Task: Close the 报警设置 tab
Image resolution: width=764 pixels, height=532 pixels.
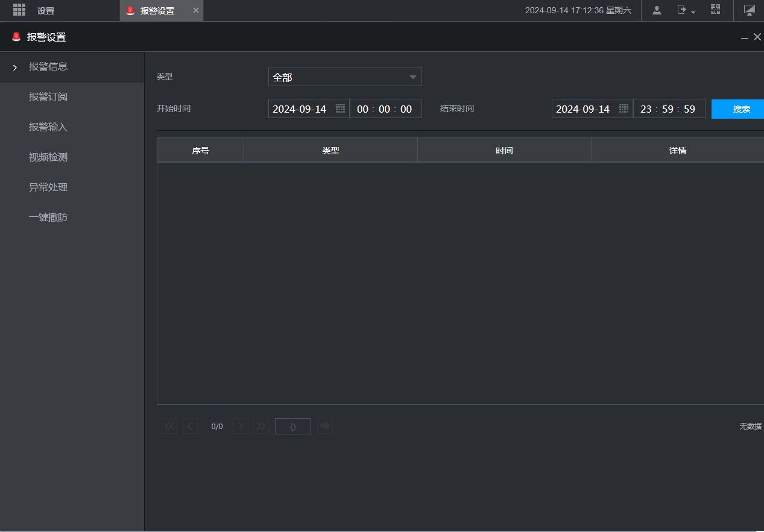Action: 195,10
